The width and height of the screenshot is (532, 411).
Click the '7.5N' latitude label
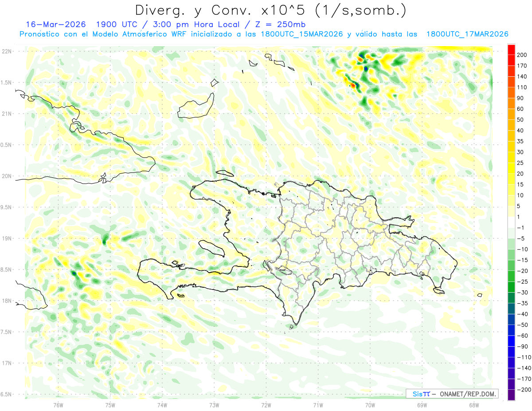point(6,332)
